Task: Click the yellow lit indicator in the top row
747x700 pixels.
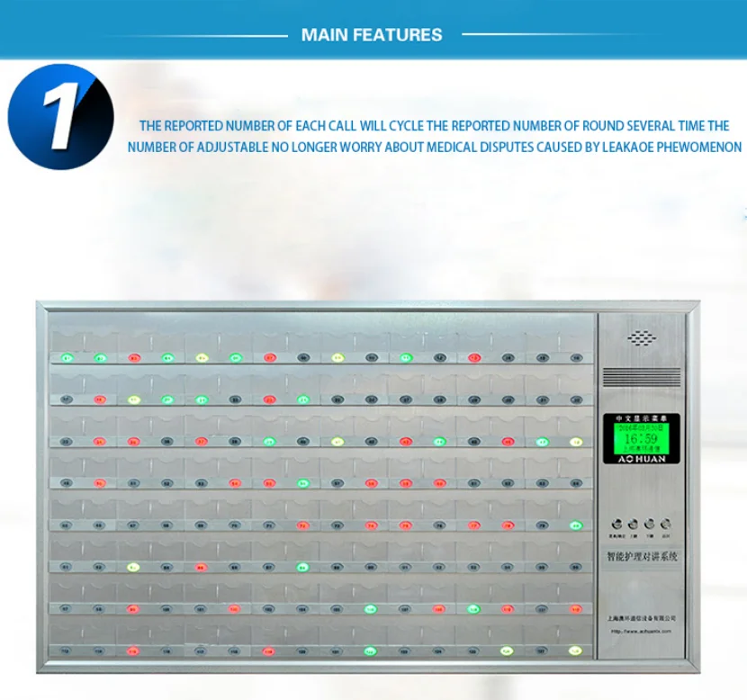Action: [x=201, y=356]
